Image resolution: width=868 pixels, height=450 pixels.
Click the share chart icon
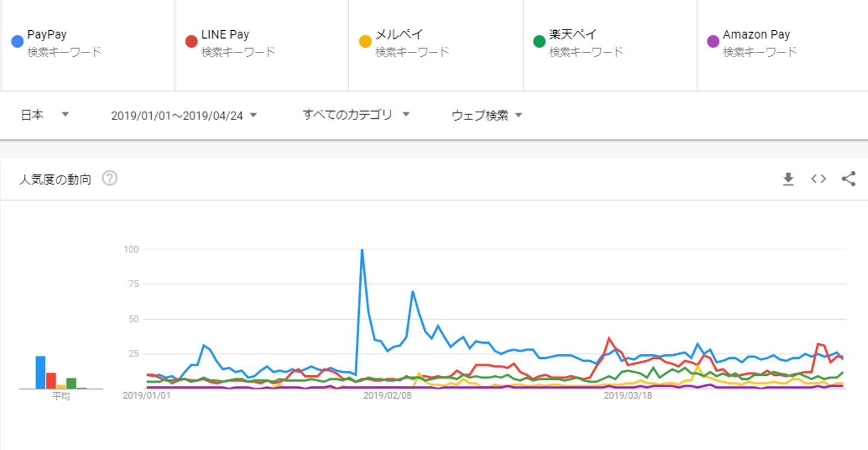(848, 179)
